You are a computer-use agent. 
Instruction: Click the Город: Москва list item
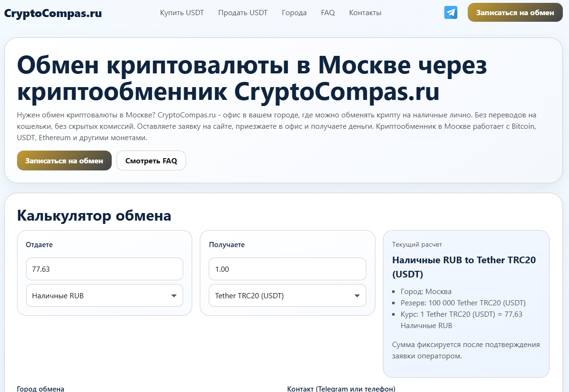click(424, 291)
